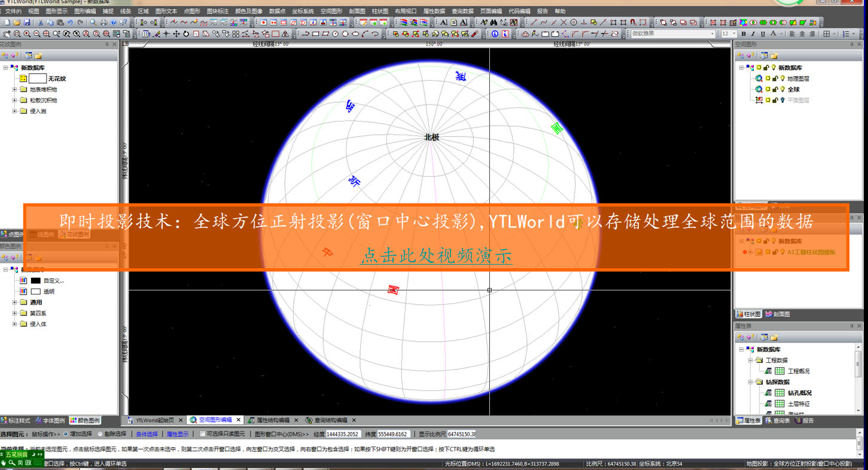Click the 无花纹 white pattern swatch
Image resolution: width=868 pixels, height=470 pixels.
[38, 78]
